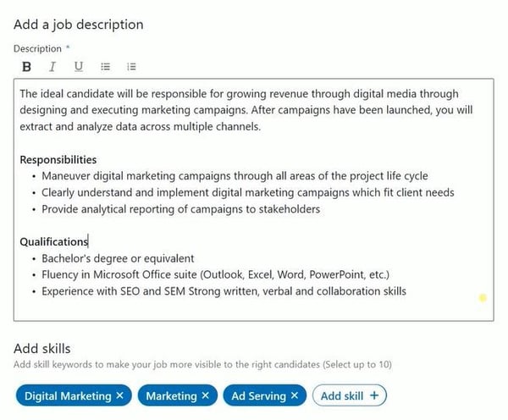Click the opening paragraph of the description

(246, 110)
